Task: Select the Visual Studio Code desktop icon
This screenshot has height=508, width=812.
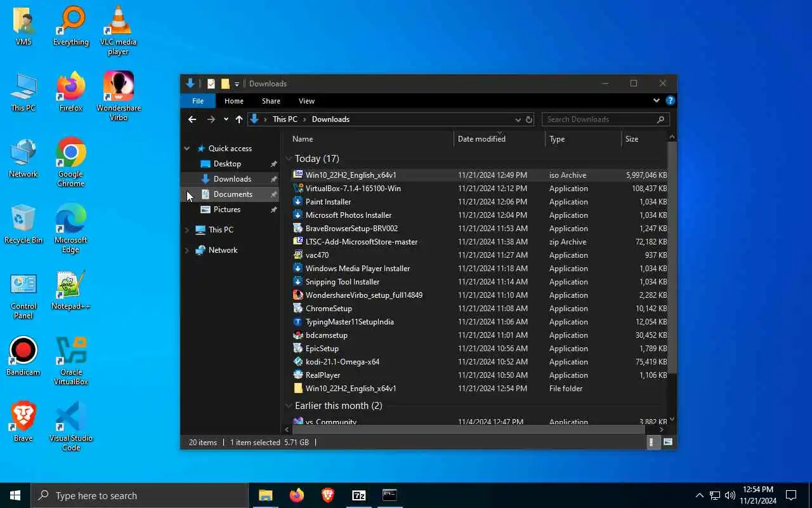Action: click(x=70, y=426)
